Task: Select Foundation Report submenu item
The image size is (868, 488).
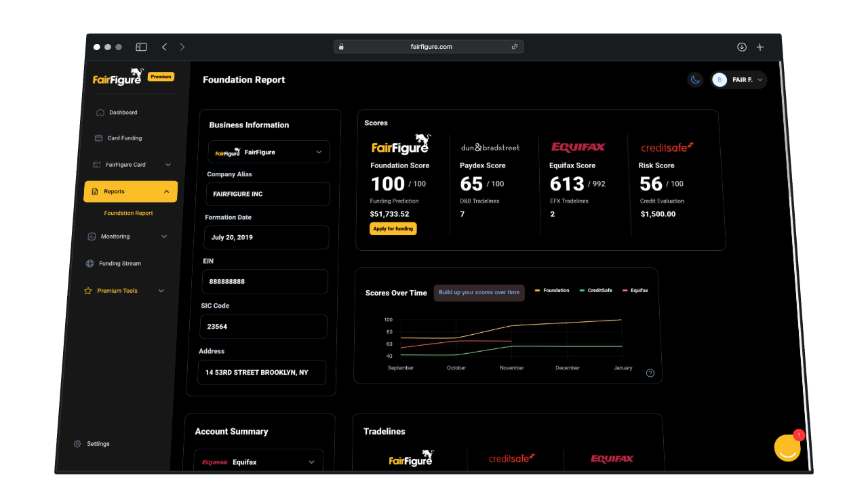Action: [x=129, y=213]
